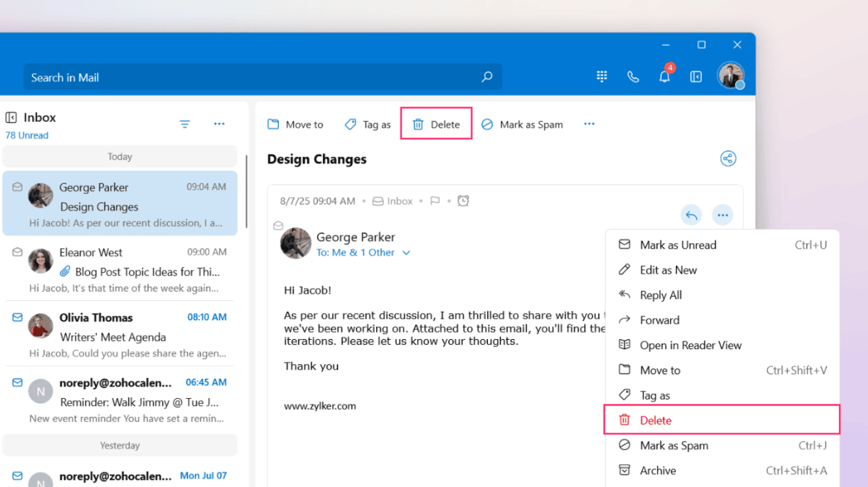
Task: Expand the 'To: Me & 1 Other' recipients
Action: pyautogui.click(x=406, y=253)
